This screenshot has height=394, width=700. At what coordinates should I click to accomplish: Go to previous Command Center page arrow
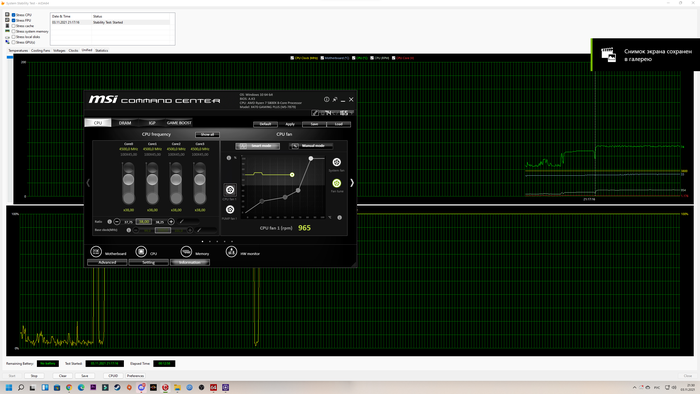(x=88, y=182)
